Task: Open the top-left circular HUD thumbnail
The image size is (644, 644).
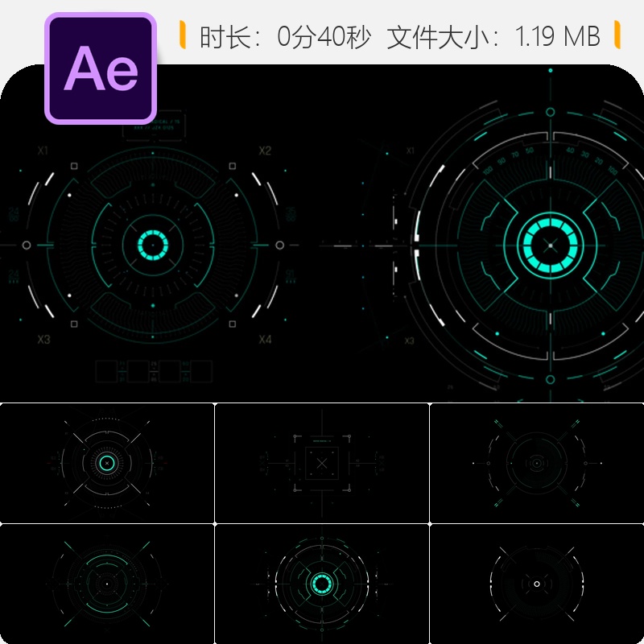Action: pos(107,463)
